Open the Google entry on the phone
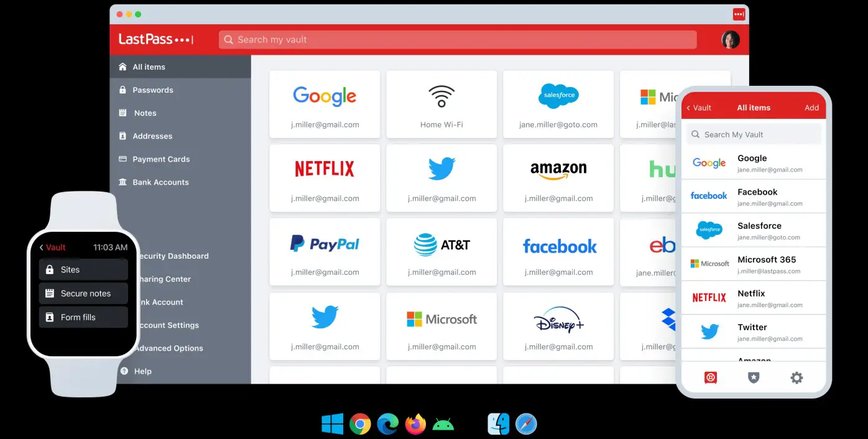Viewport: 868px width, 439px height. tap(754, 163)
